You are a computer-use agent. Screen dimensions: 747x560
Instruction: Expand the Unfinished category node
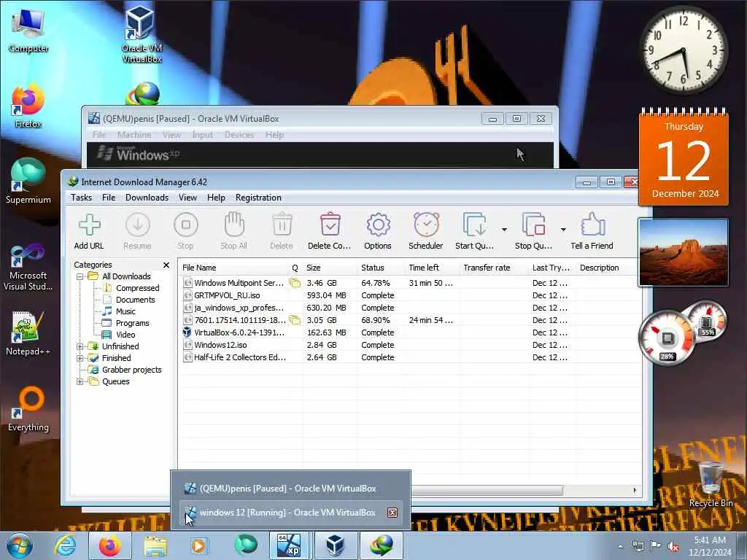(80, 346)
